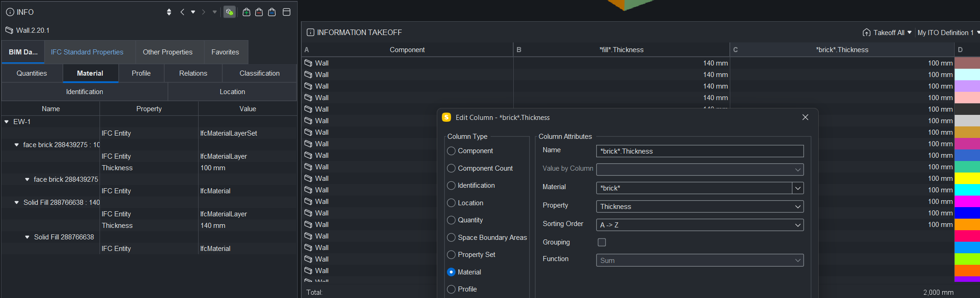Click the first row's reddish-brown color swatch
This screenshot has width=980, height=298.
coord(967,63)
